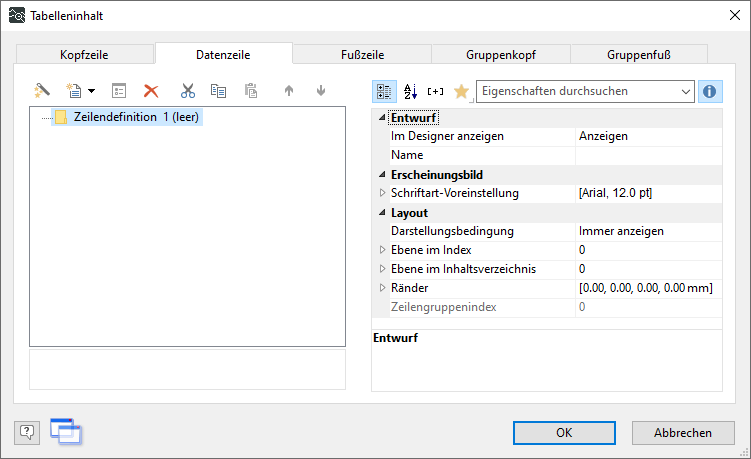
Task: Move line up with the up arrow
Action: (289, 91)
